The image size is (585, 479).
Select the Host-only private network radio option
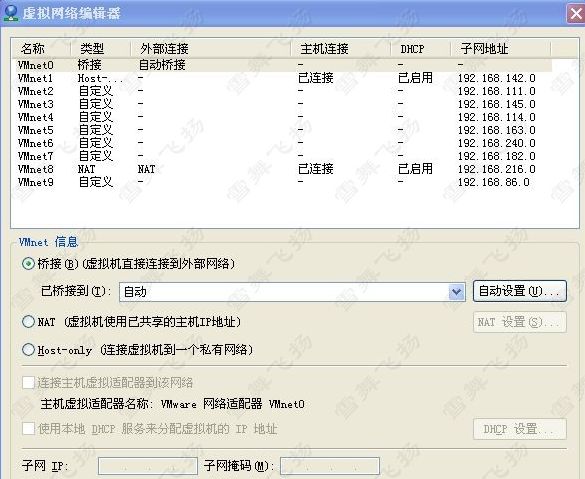[x=28, y=350]
